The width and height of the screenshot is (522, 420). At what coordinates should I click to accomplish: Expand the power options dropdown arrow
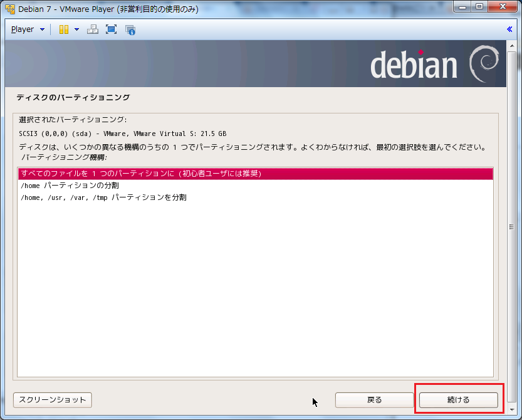click(76, 29)
